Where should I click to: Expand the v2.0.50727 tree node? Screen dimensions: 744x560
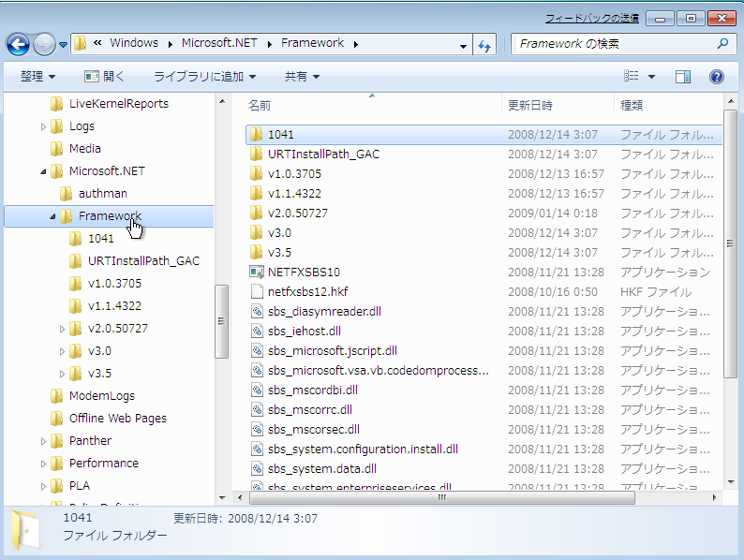[x=62, y=329]
